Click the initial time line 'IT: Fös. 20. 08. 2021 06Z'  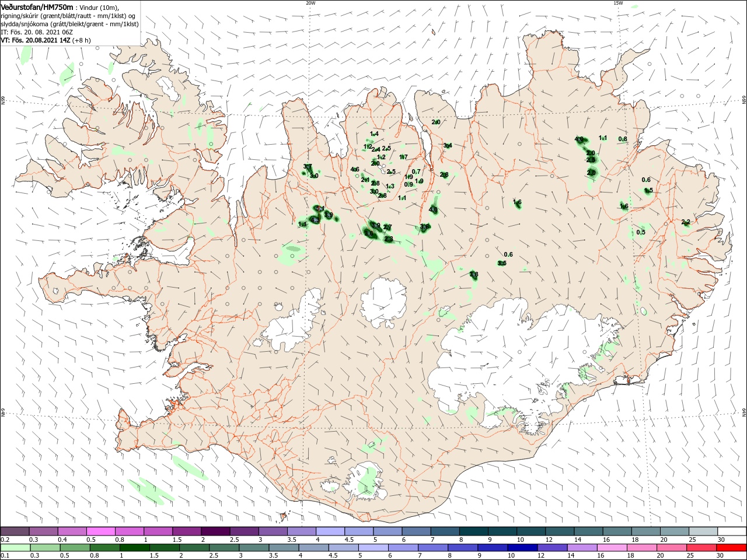[x=37, y=32]
